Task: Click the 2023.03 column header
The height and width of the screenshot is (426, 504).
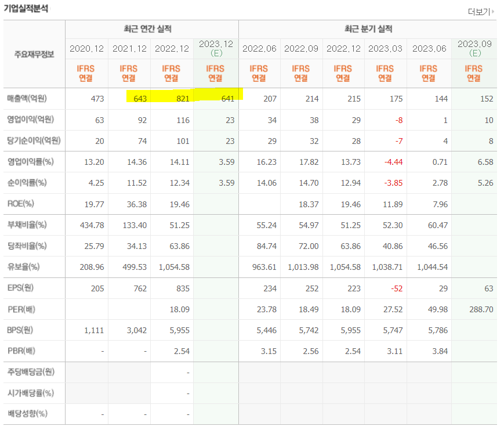Action: [385, 49]
